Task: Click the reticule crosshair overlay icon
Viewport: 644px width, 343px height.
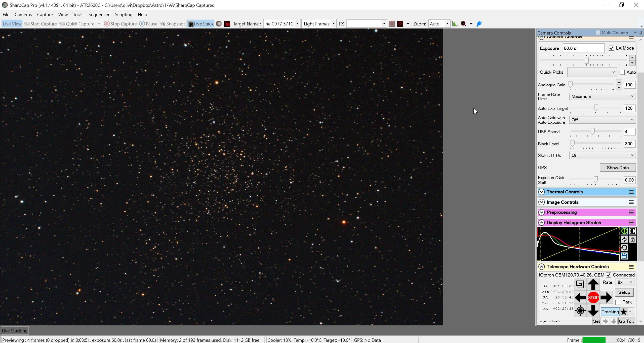Action: point(400,24)
